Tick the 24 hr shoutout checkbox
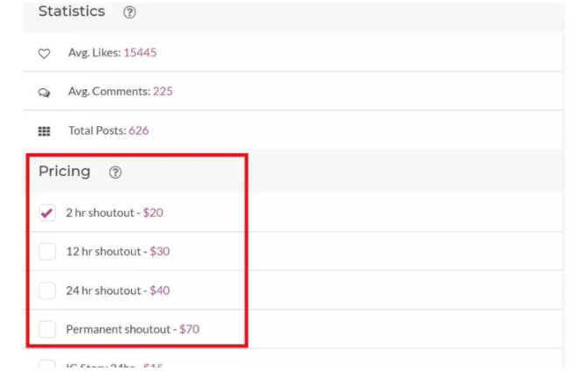 click(x=47, y=290)
